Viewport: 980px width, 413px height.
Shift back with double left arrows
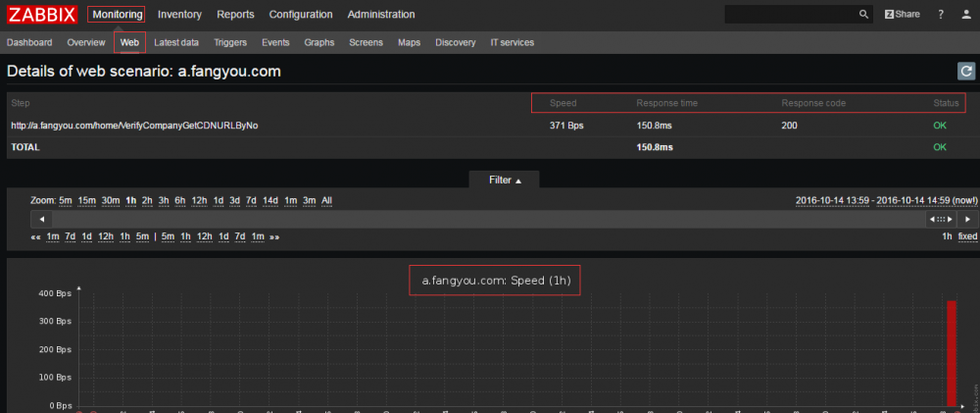click(35, 236)
